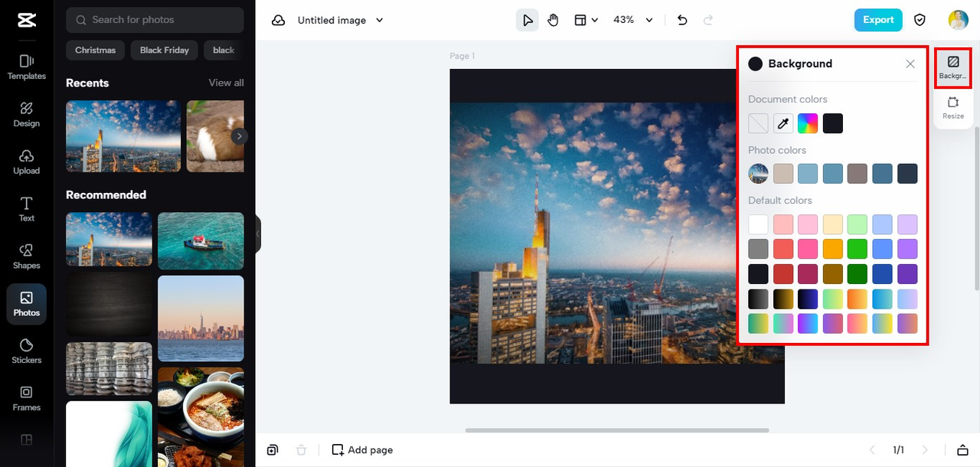Redo the last action

708,20
